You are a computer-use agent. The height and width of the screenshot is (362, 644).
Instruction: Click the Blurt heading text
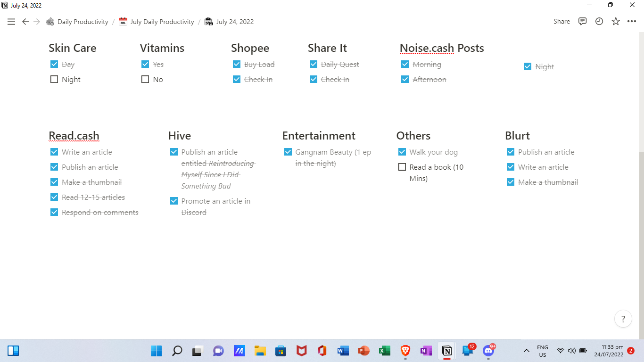click(517, 136)
